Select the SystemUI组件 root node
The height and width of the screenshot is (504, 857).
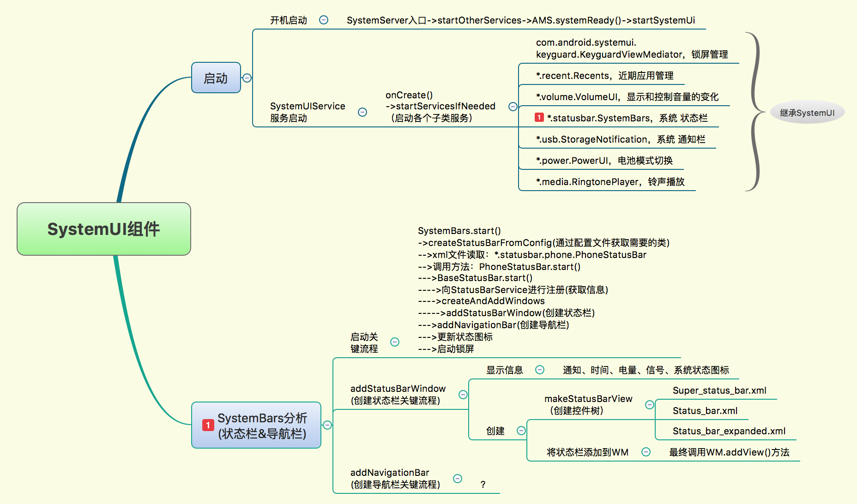click(103, 229)
